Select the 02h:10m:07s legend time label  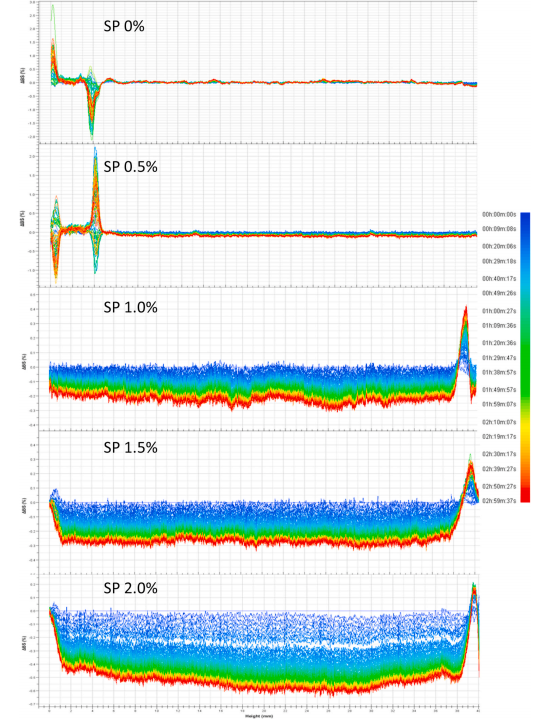pos(499,422)
